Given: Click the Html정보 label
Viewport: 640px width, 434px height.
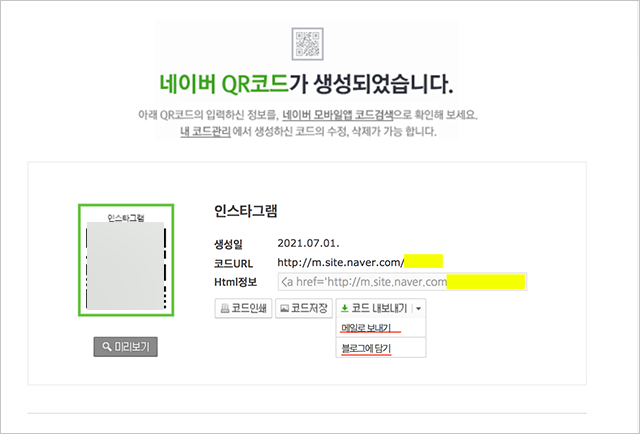Looking at the screenshot, I should [235, 282].
